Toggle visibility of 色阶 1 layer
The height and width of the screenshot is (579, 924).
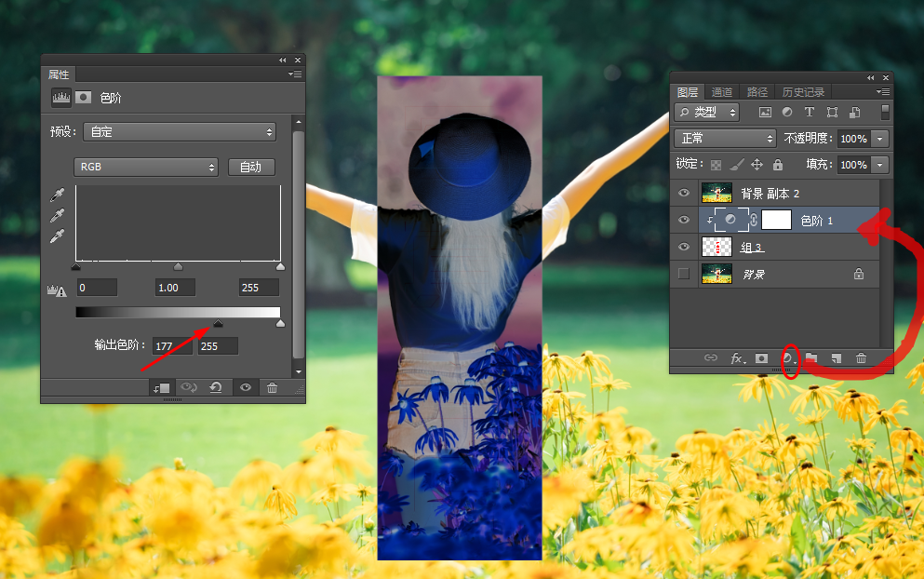pyautogui.click(x=684, y=220)
